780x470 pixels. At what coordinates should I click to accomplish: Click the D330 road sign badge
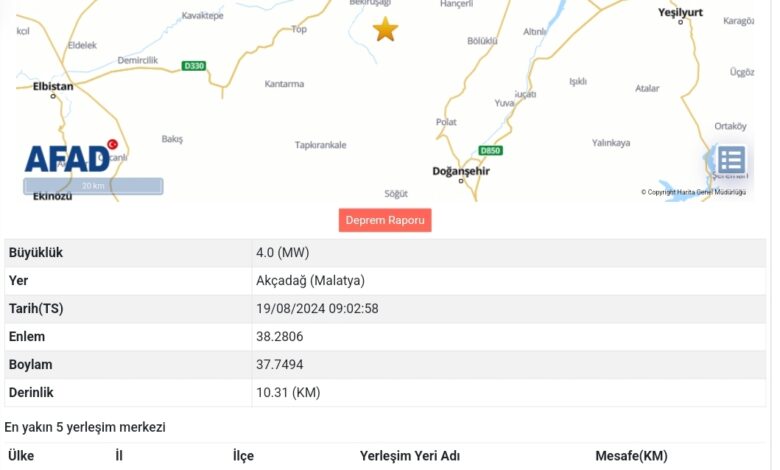[194, 66]
